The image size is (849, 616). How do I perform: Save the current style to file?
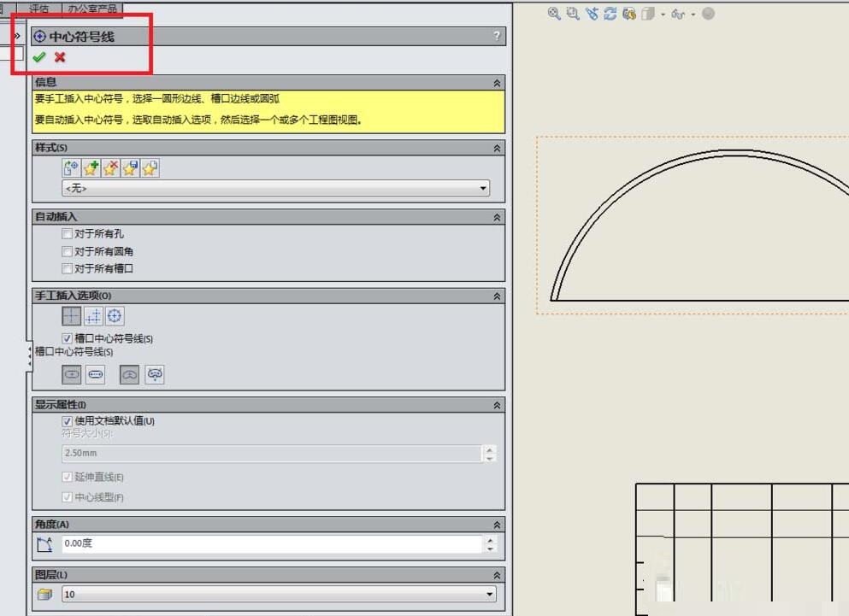tap(130, 167)
